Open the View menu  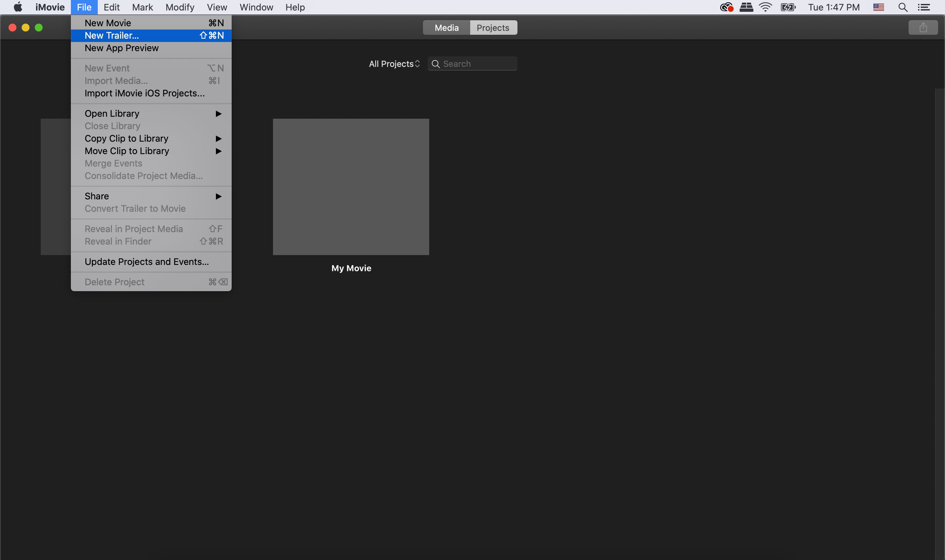tap(217, 7)
